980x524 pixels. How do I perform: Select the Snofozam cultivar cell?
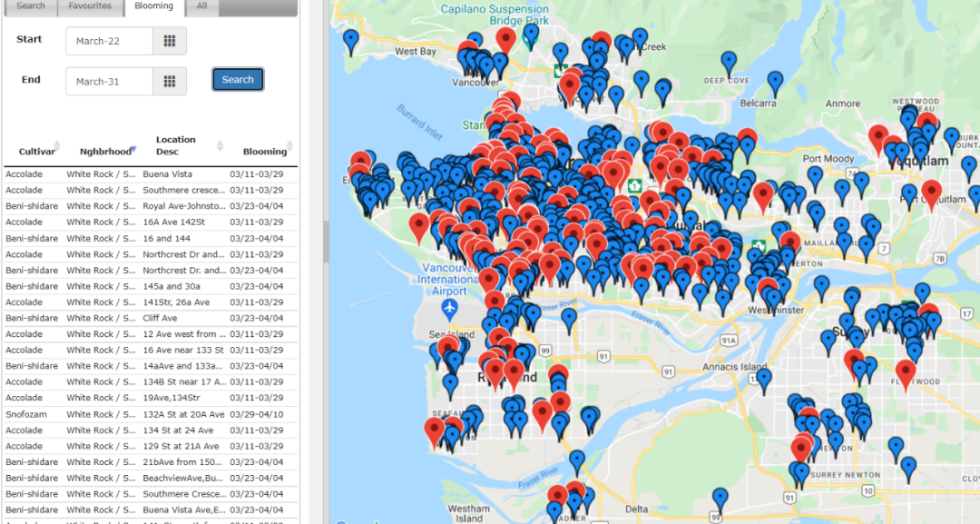27,414
